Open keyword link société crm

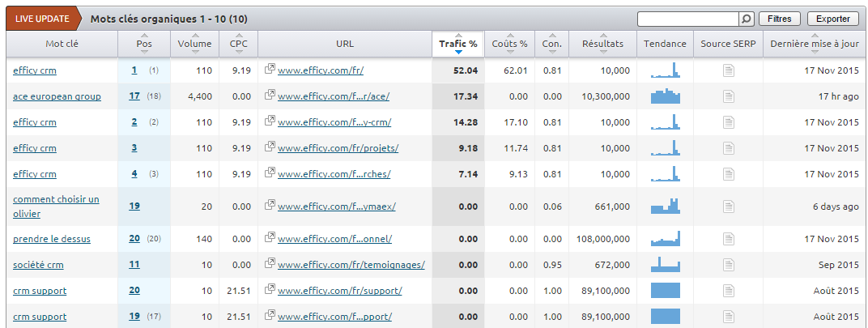[38, 265]
